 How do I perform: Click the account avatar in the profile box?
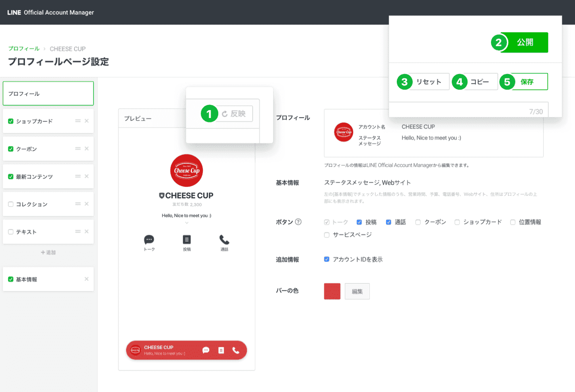pos(343,132)
